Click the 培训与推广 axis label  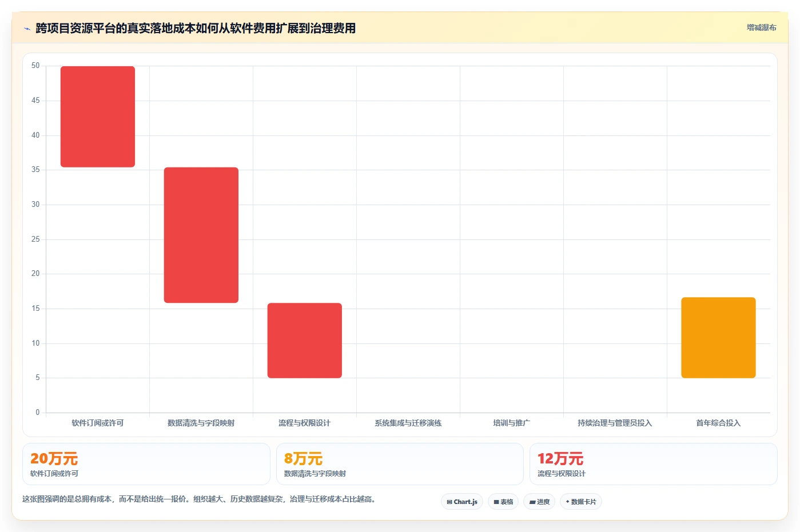pyautogui.click(x=512, y=423)
